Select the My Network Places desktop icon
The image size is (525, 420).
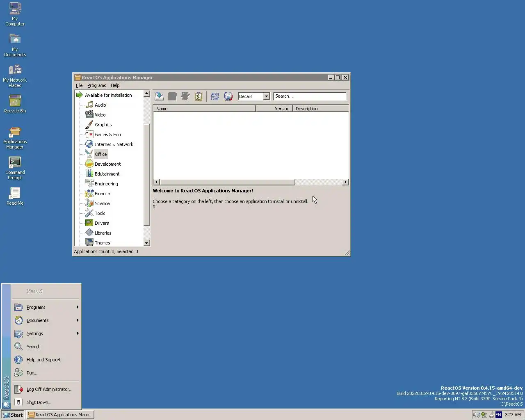click(x=15, y=76)
